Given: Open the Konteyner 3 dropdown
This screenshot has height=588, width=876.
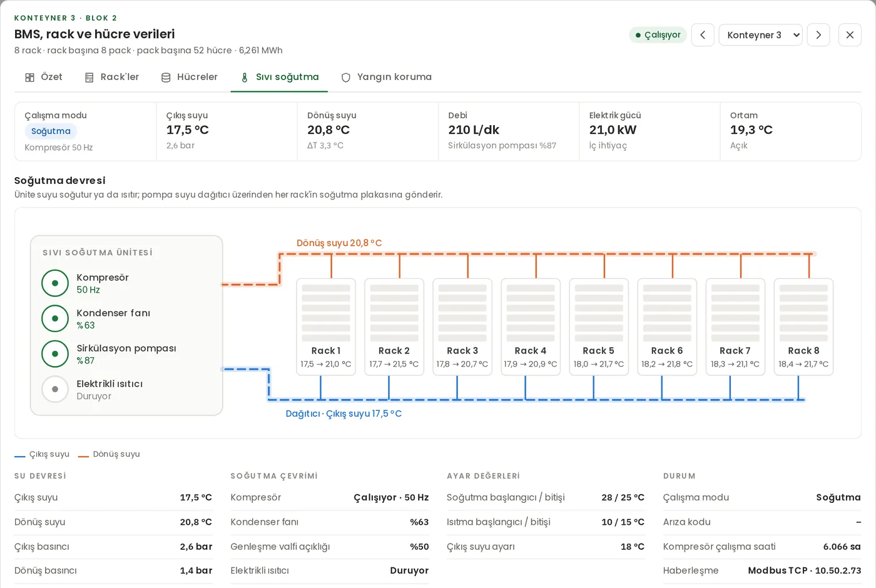Looking at the screenshot, I should pyautogui.click(x=761, y=35).
